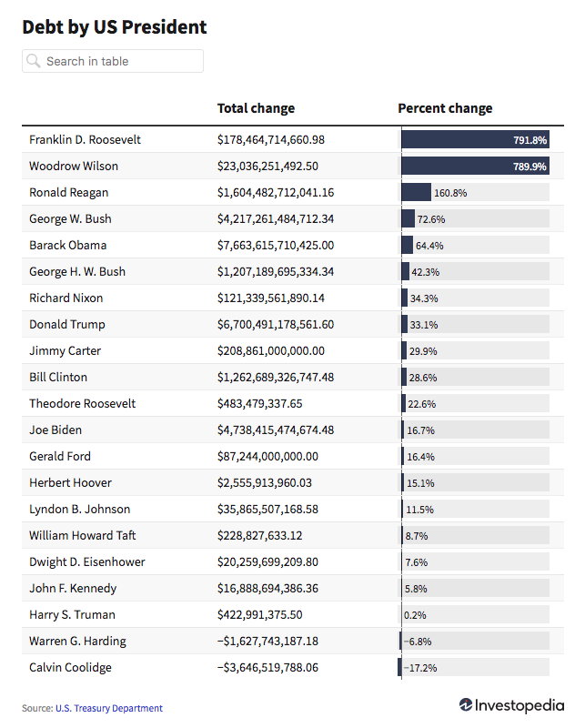
Task: Click Calvin Coolidge's negative percent bar
Action: coord(400,668)
